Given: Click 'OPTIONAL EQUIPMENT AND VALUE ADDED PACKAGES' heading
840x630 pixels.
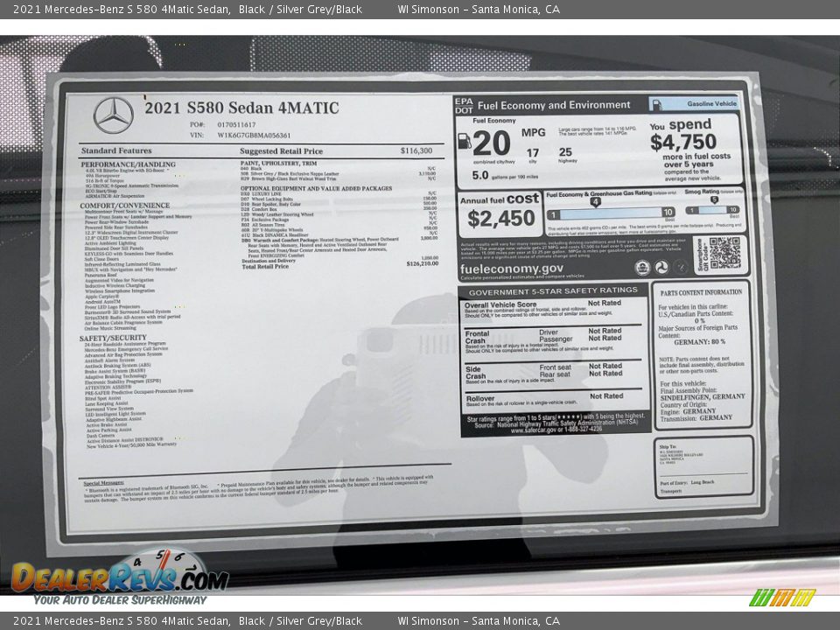Looking at the screenshot, I should click(316, 189).
